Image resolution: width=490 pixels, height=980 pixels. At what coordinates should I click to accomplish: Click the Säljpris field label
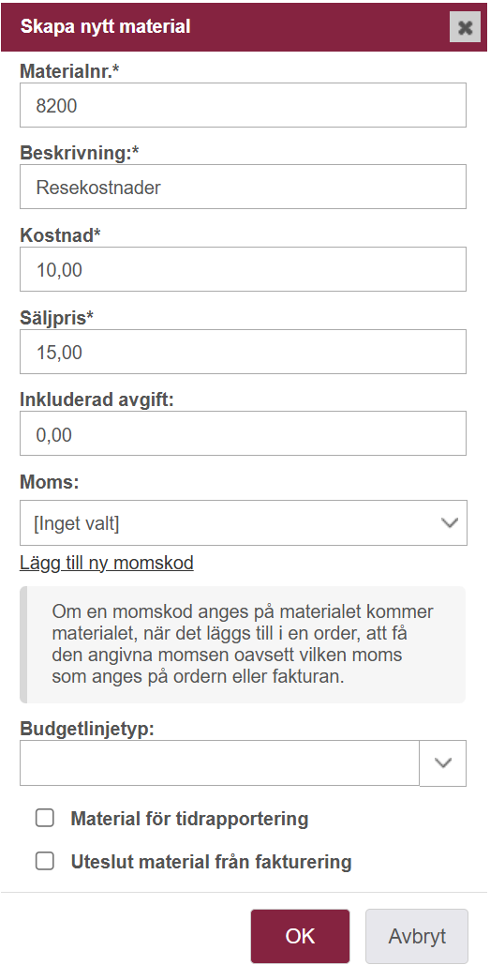coord(57,318)
